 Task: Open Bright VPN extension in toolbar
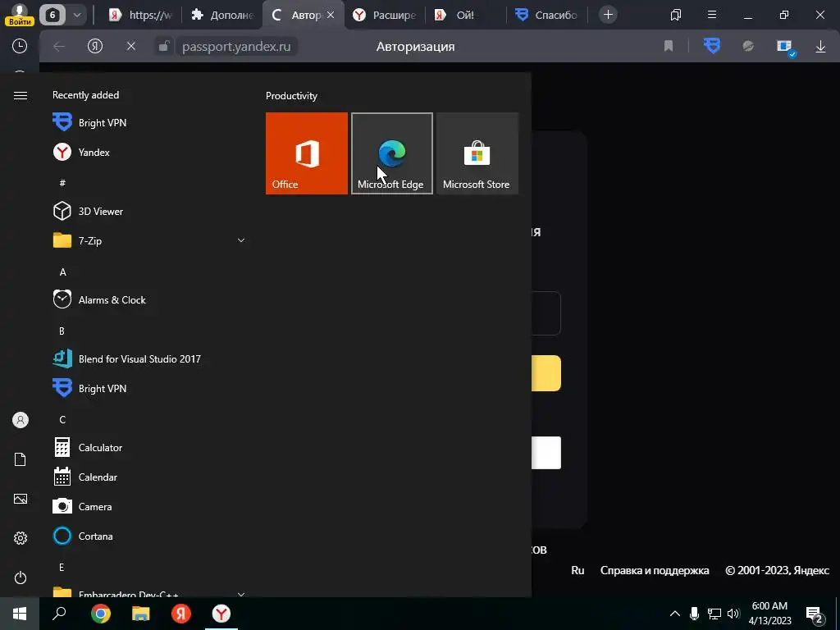712,46
